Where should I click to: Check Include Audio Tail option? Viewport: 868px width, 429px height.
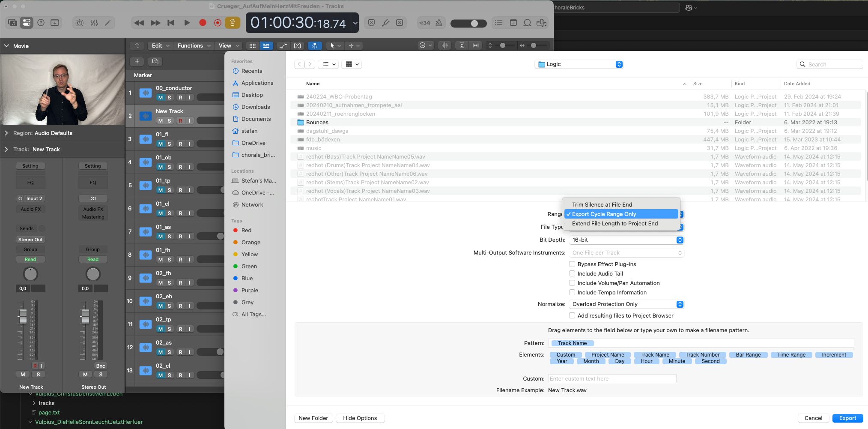pyautogui.click(x=572, y=273)
